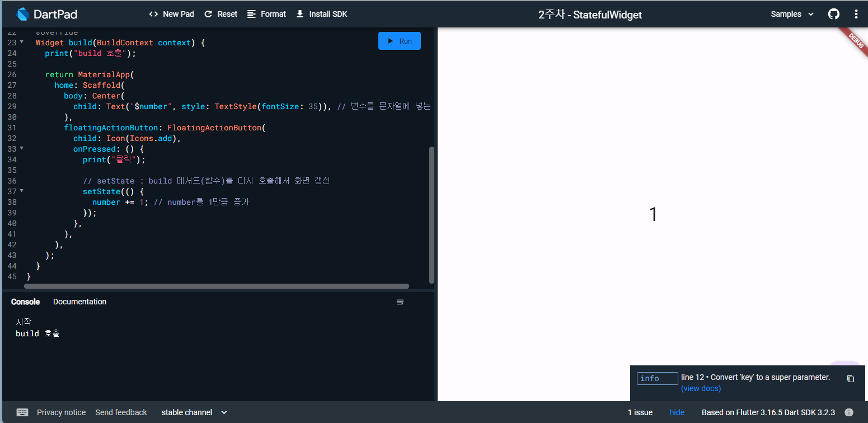
Task: Open the three-dot more options menu
Action: point(856,14)
